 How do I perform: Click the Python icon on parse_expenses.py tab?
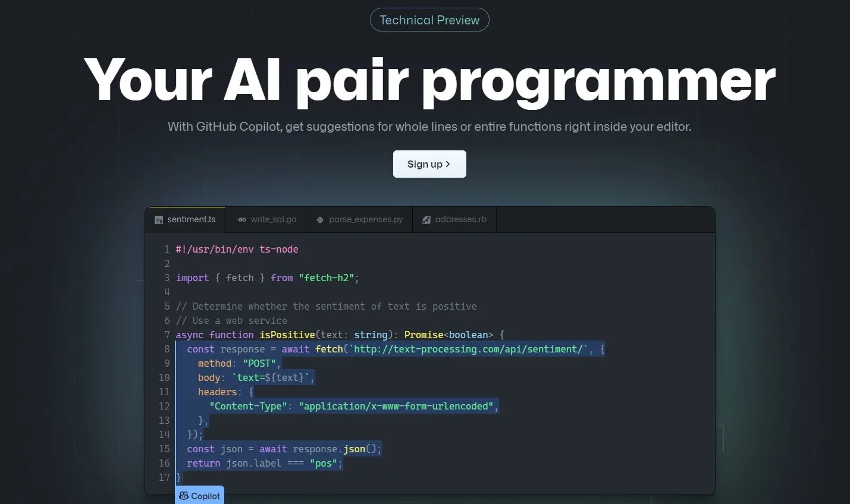coord(320,220)
